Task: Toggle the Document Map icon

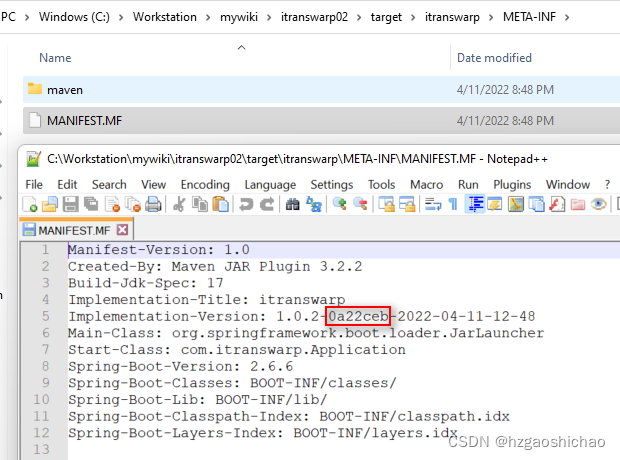Action: pyautogui.click(x=516, y=204)
